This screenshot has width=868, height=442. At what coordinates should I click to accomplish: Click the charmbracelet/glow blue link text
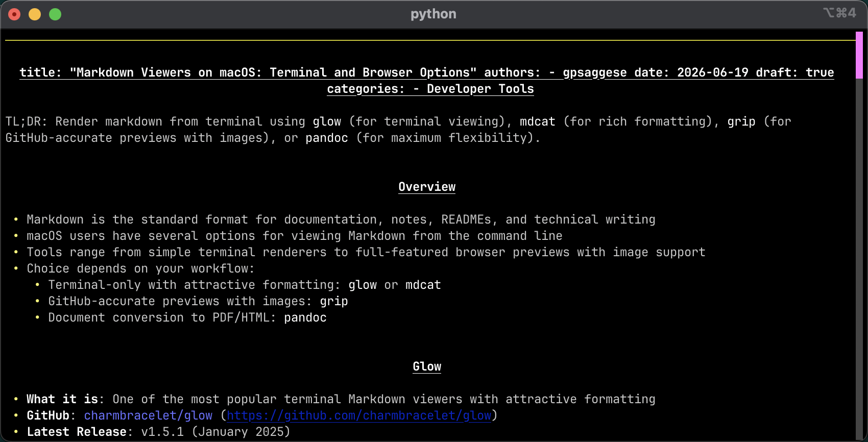coord(148,415)
